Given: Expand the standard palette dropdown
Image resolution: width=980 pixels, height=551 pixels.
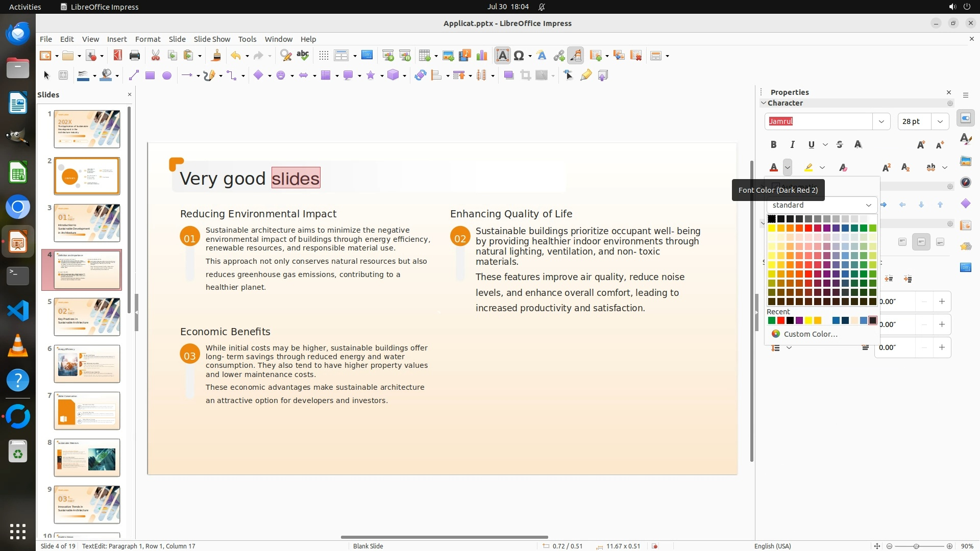Looking at the screenshot, I should coord(868,205).
